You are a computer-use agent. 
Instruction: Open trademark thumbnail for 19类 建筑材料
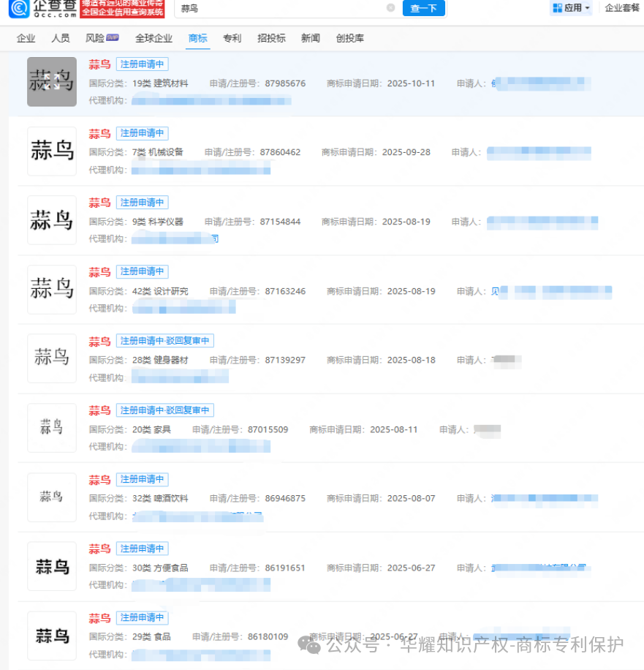pyautogui.click(x=52, y=82)
